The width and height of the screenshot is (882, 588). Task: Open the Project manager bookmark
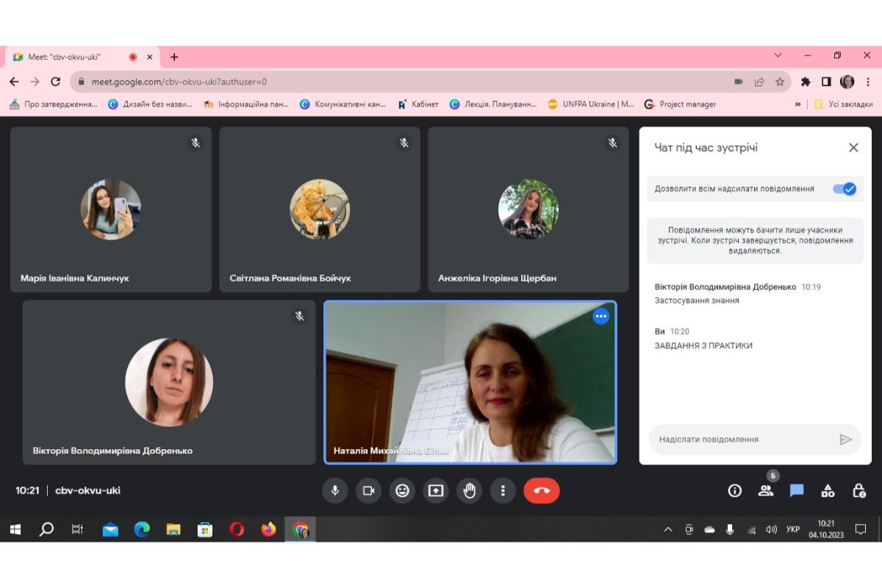680,104
